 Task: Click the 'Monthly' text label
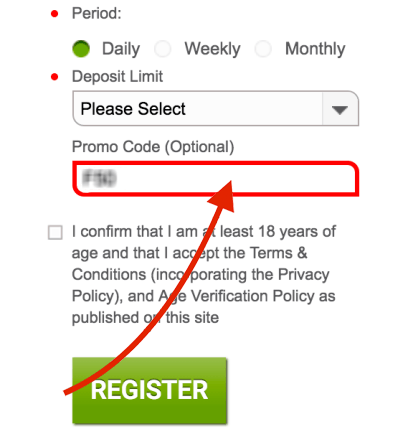(x=315, y=49)
